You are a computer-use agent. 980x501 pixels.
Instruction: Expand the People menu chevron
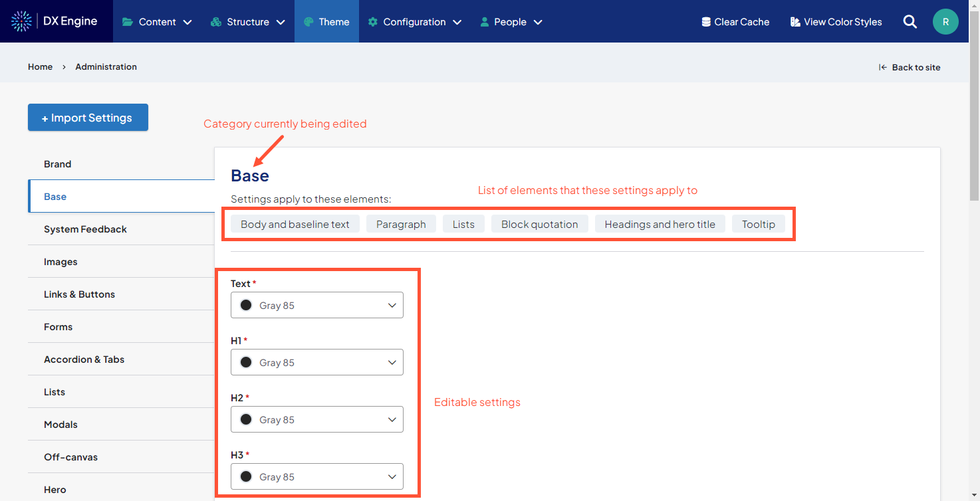click(x=538, y=22)
